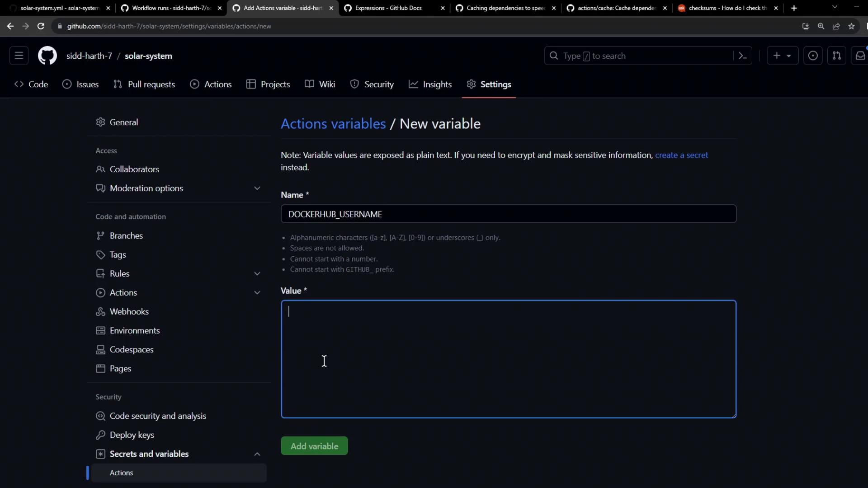Expand the Moderation options section
This screenshot has width=868, height=488.
257,188
